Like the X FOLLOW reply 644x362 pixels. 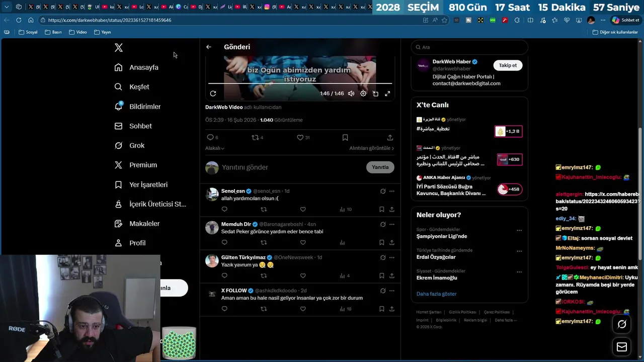click(x=303, y=309)
